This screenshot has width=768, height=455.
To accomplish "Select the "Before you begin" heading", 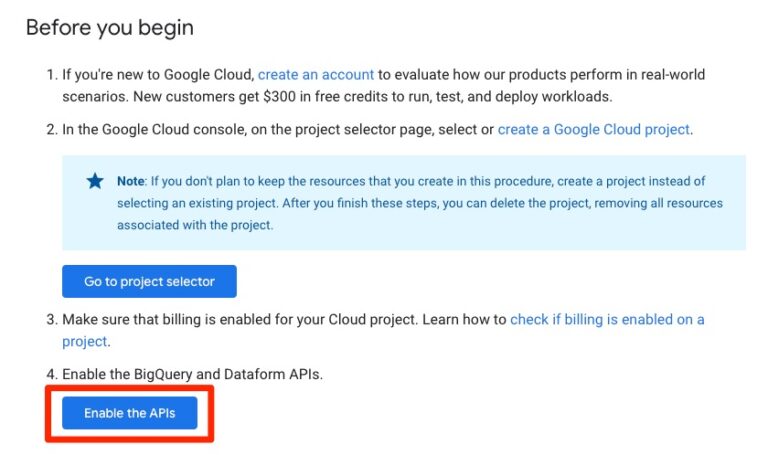I will tap(110, 28).
